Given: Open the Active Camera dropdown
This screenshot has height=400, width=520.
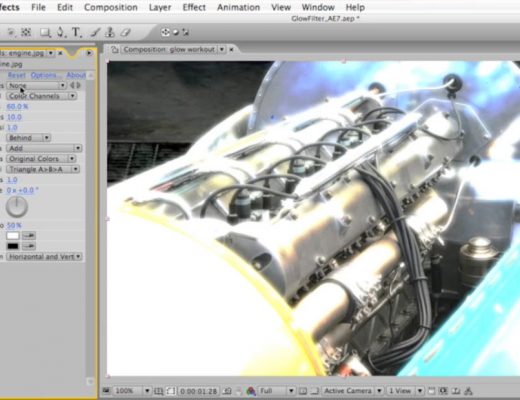Looking at the screenshot, I should coord(352,391).
